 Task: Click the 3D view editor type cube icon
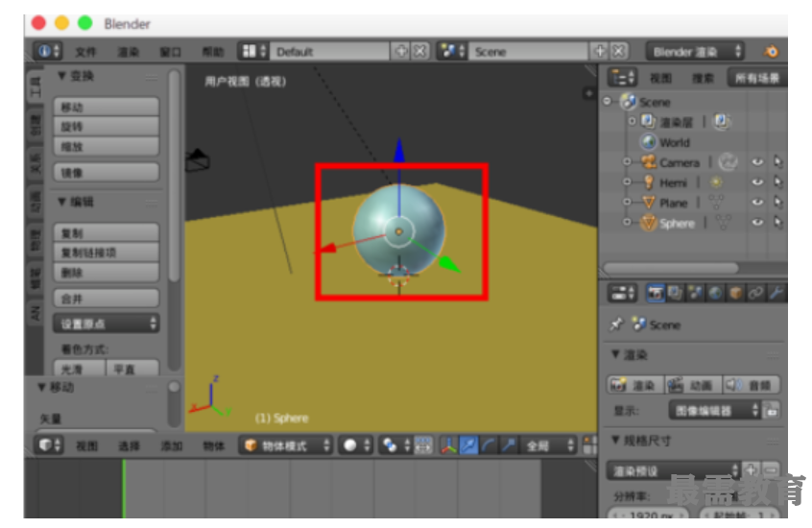(49, 445)
